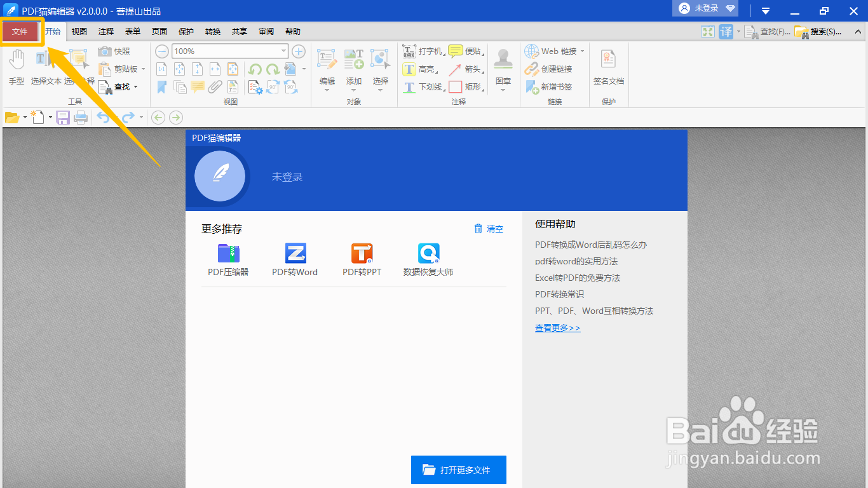
Task: Go to previous view green arrow
Action: pyautogui.click(x=158, y=117)
